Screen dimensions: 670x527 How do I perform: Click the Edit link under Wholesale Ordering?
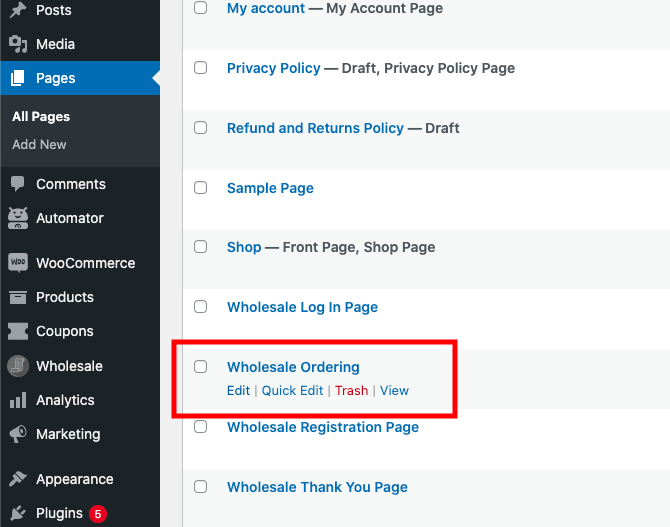click(238, 390)
